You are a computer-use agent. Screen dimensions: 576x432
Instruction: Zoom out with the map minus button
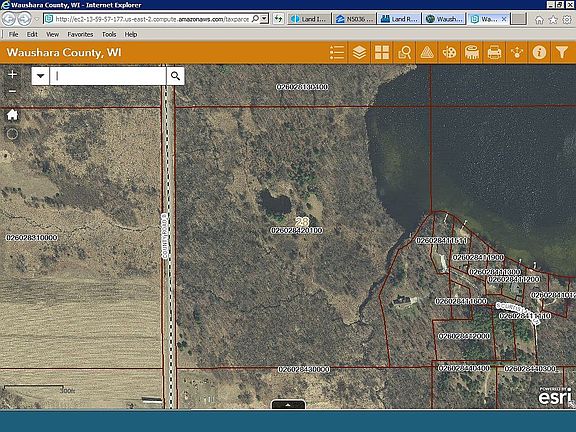pos(12,91)
